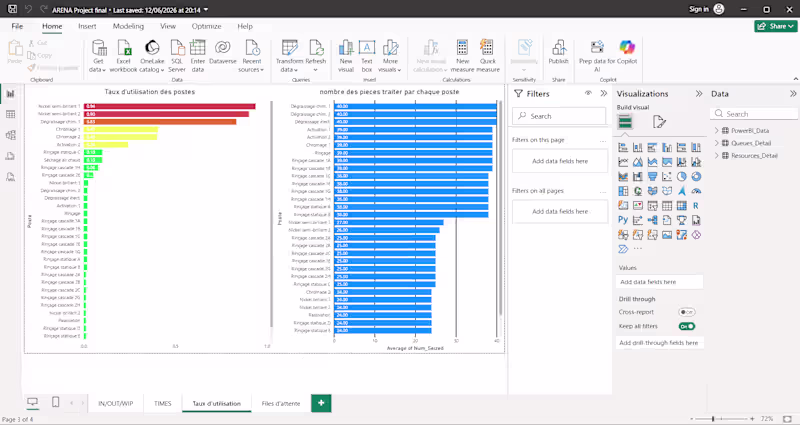The image size is (800, 425).
Task: Open the View ribbon tab
Action: pos(168,26)
